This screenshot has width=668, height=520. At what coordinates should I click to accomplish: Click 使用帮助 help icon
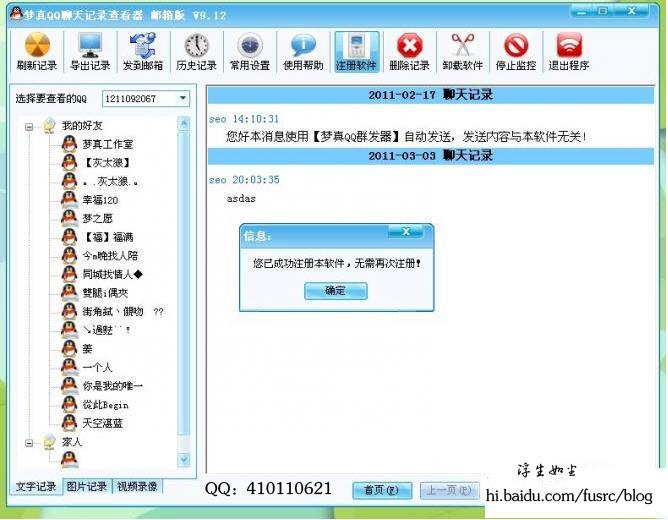303,52
